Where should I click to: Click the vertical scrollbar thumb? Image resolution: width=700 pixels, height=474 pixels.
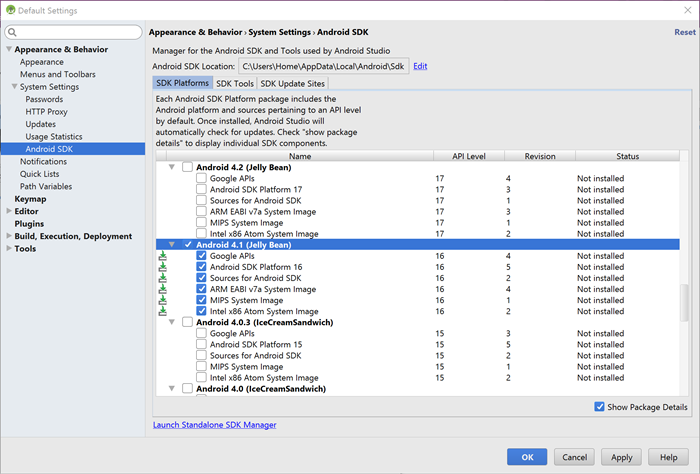(684, 302)
